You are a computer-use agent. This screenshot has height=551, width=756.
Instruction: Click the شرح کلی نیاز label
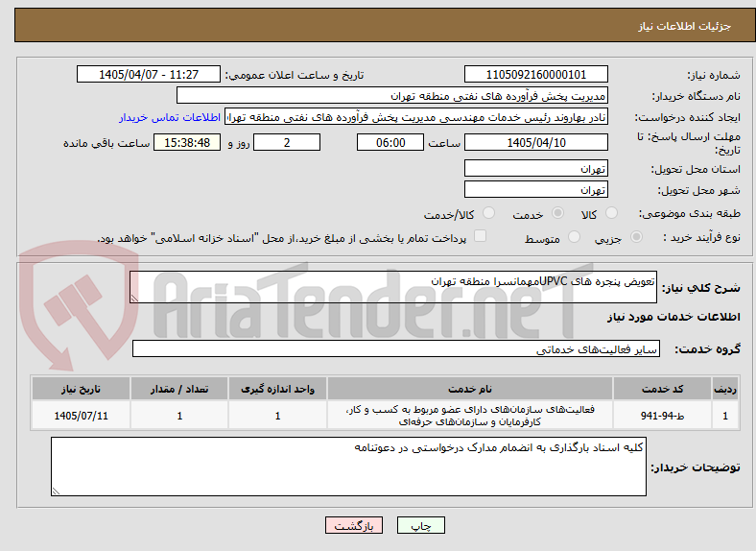point(701,288)
